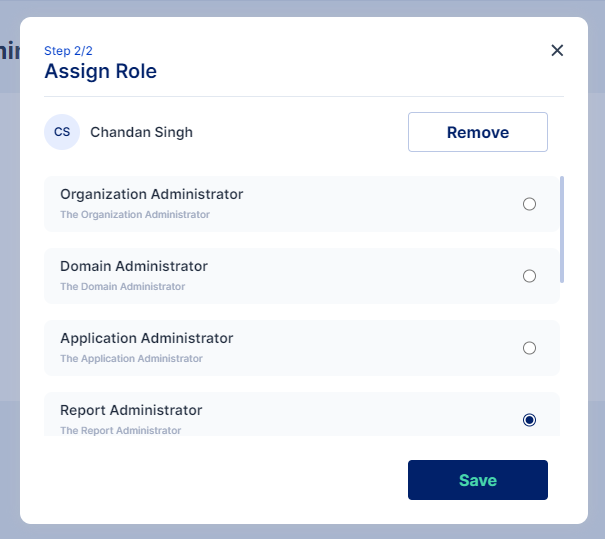Viewport: 605px width, 539px height.
Task: Click the role list scrollbar
Action: pos(562,230)
